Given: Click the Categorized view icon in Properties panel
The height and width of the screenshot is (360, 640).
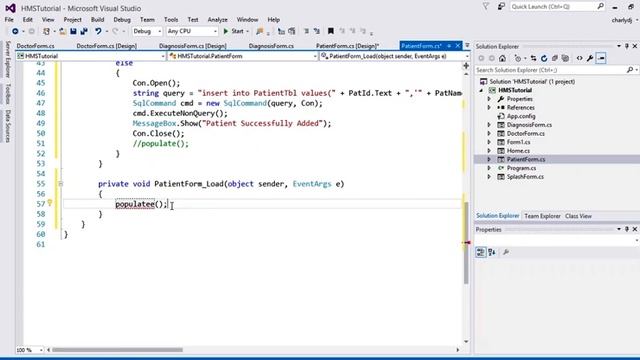Looking at the screenshot, I should coord(480,252).
